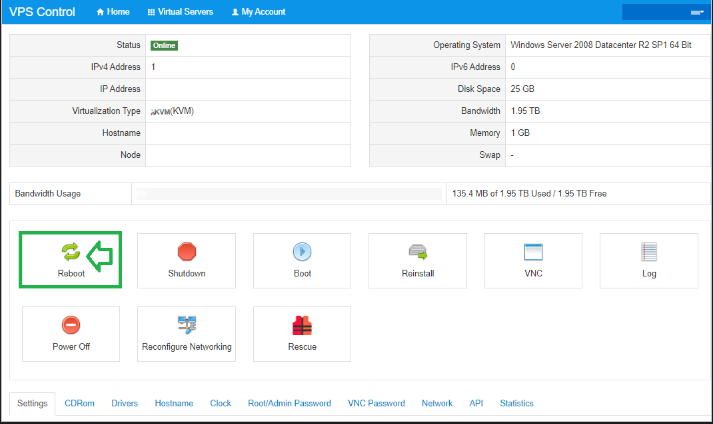Open My Account menu item

pos(258,12)
